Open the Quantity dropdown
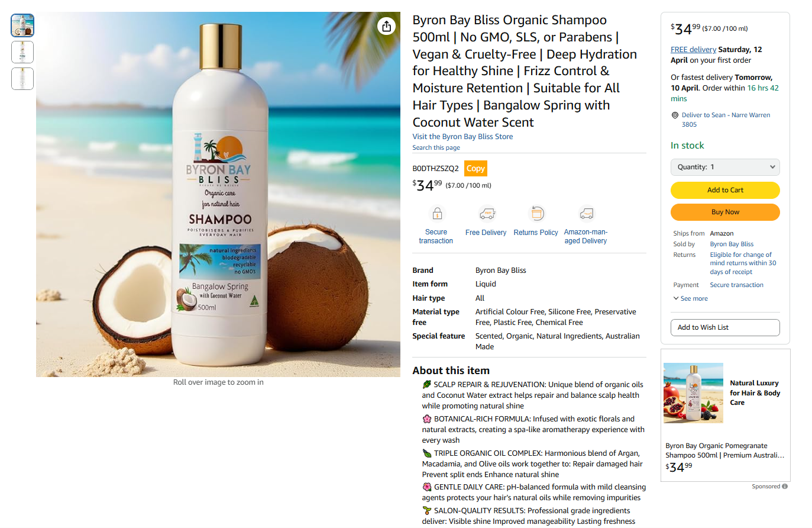The height and width of the screenshot is (528, 812). point(725,167)
